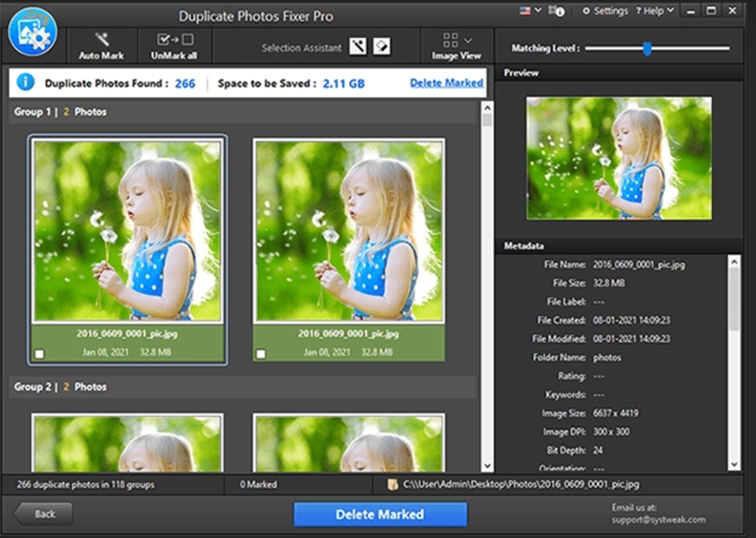This screenshot has height=538, width=756.
Task: Click UnMark all in the toolbar
Action: [x=175, y=46]
